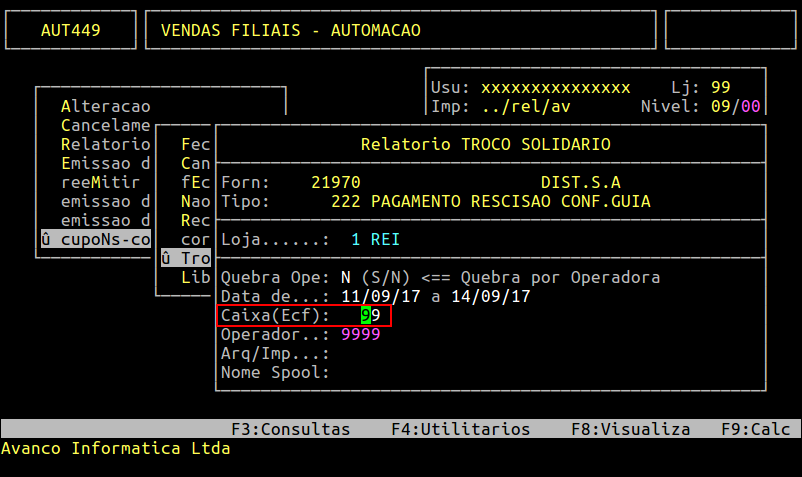The height and width of the screenshot is (477, 802).
Task: Click the start date 11/09/17
Action: (x=375, y=297)
